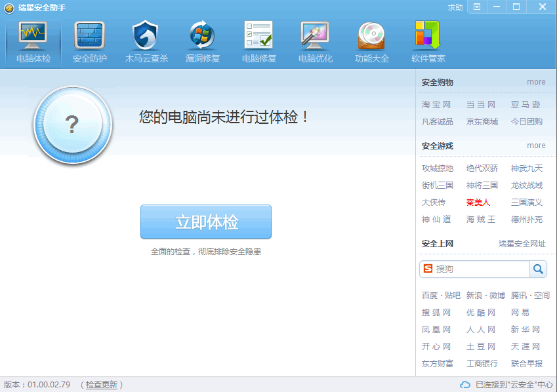The width and height of the screenshot is (557, 392).
Task: Open the 百度 link
Action: pos(430,296)
